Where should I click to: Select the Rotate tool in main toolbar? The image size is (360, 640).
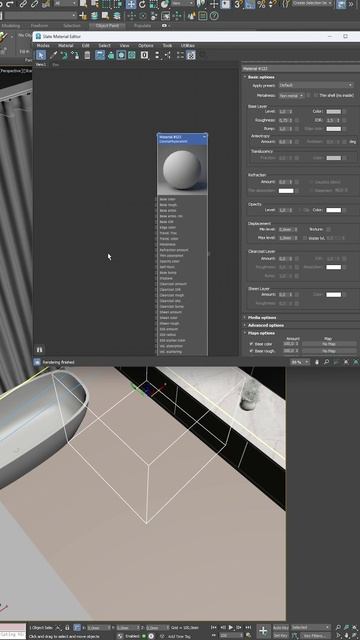pyautogui.click(x=142, y=4)
